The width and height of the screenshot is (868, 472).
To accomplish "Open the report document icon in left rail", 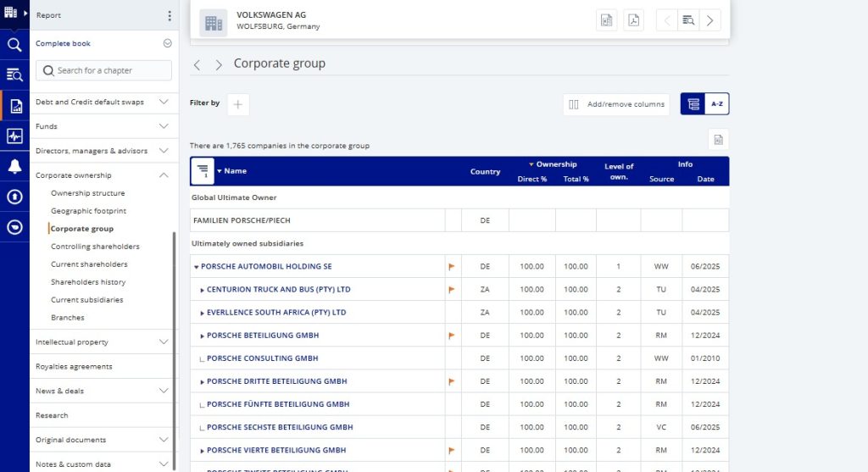I will click(x=15, y=106).
